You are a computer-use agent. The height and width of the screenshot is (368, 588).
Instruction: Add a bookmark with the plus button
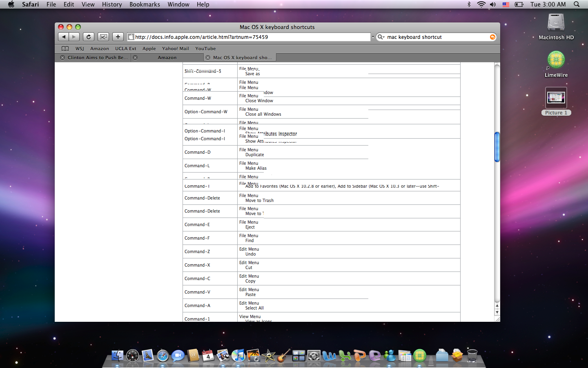(118, 37)
